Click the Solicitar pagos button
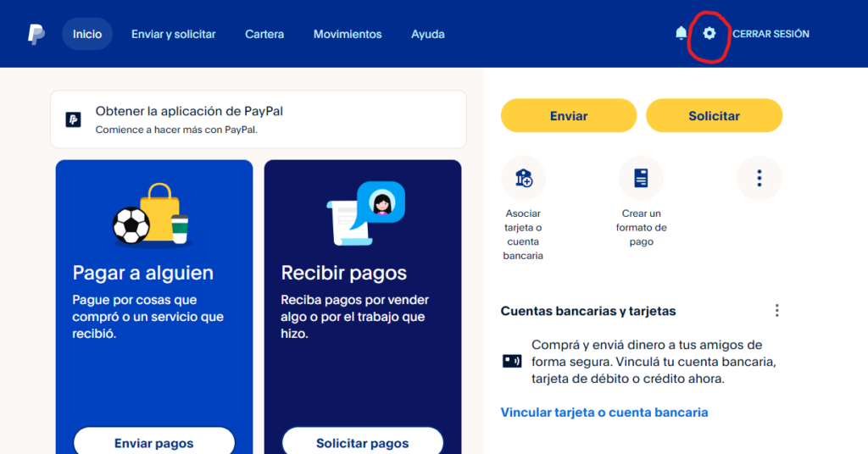868x454 pixels. [363, 442]
